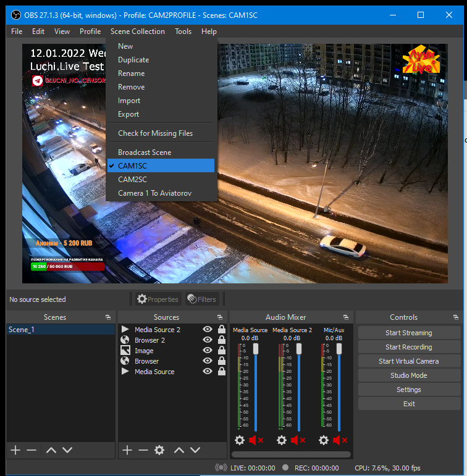Open Media Source 2 audio settings gear
This screenshot has width=467, height=476.
pyautogui.click(x=281, y=440)
